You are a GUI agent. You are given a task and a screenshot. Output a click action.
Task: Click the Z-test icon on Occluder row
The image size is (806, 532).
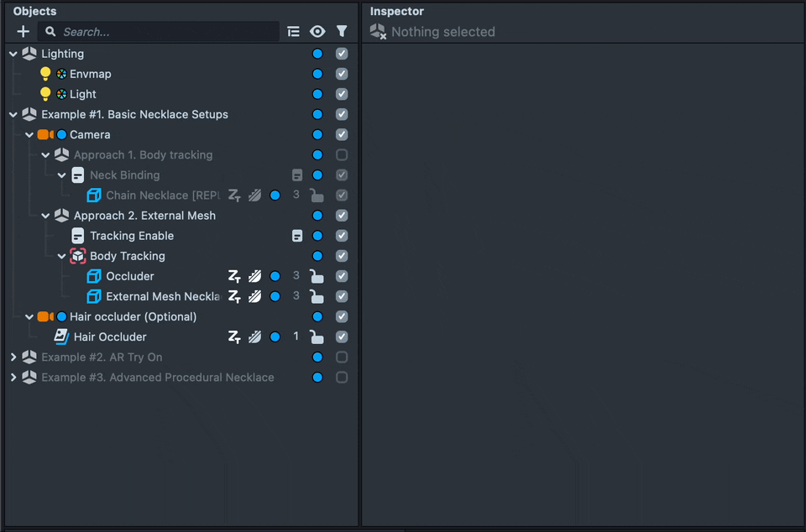[235, 276]
